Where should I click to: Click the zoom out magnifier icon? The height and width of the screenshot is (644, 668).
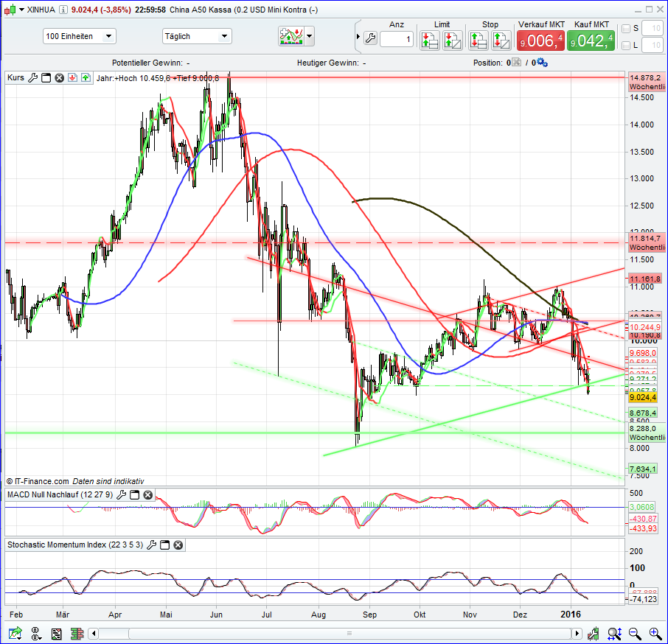(634, 633)
